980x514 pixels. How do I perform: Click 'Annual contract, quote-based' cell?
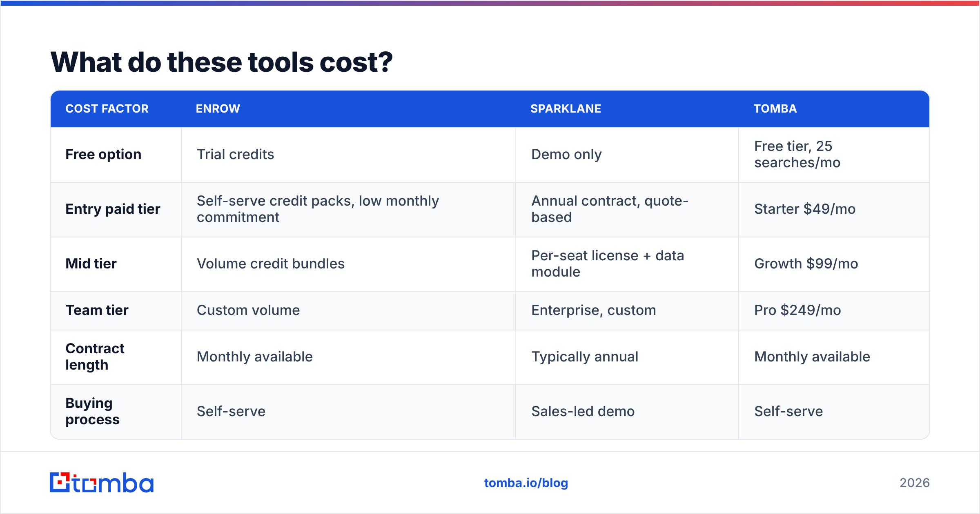point(610,209)
